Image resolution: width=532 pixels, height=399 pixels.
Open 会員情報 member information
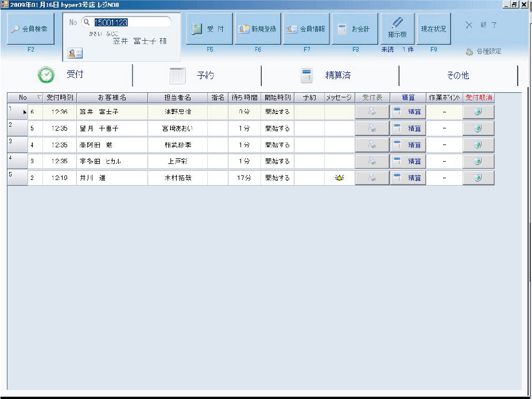pos(306,29)
